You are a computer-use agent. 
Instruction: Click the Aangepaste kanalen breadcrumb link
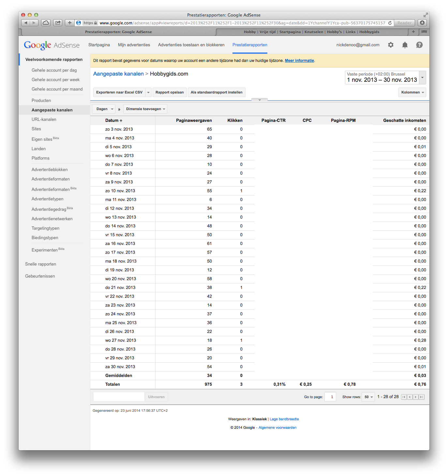(x=118, y=74)
